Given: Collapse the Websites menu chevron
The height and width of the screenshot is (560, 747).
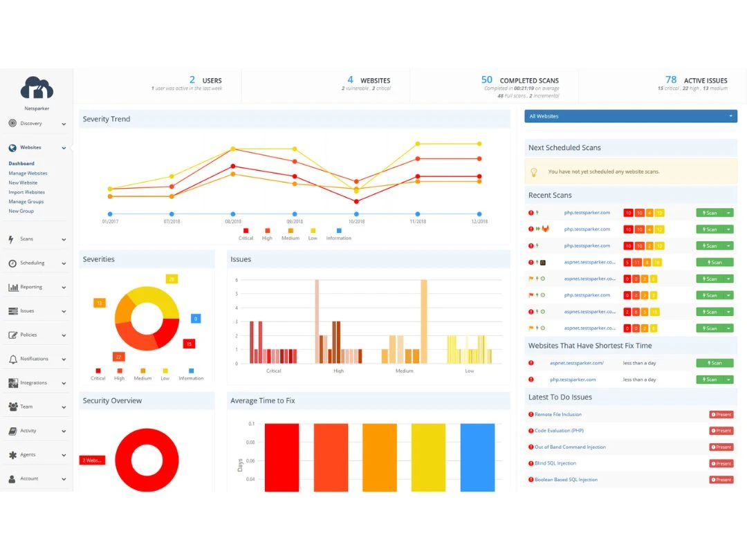Looking at the screenshot, I should [64, 148].
